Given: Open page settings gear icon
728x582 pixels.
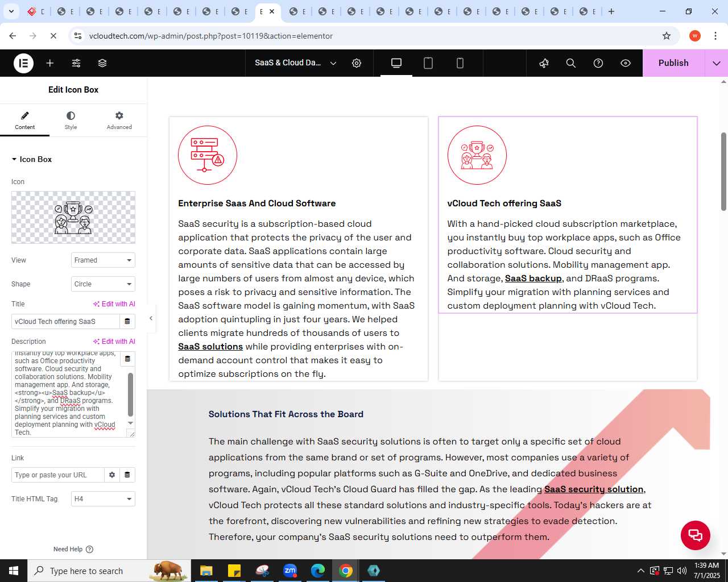Looking at the screenshot, I should click(x=357, y=63).
